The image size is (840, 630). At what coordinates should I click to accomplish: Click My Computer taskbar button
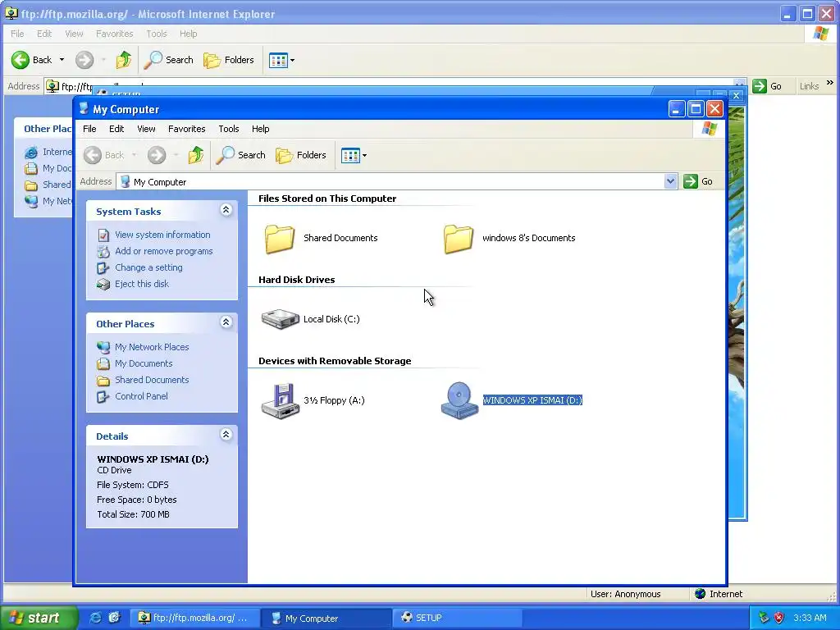pos(326,618)
